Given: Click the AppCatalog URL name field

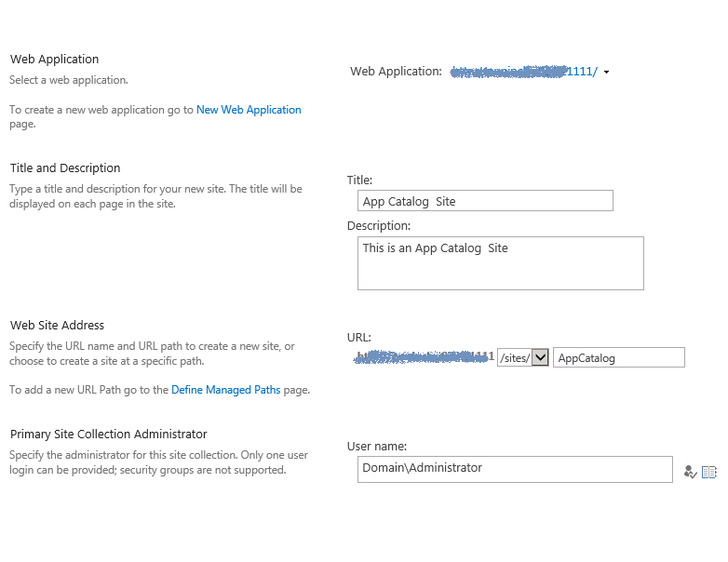Looking at the screenshot, I should 619,357.
